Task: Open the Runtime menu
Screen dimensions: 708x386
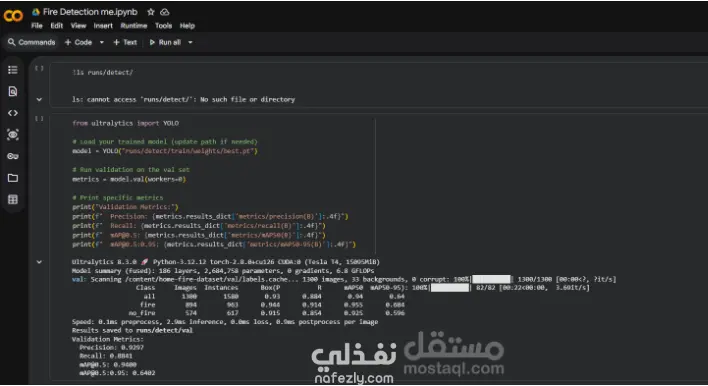Action: [x=134, y=26]
